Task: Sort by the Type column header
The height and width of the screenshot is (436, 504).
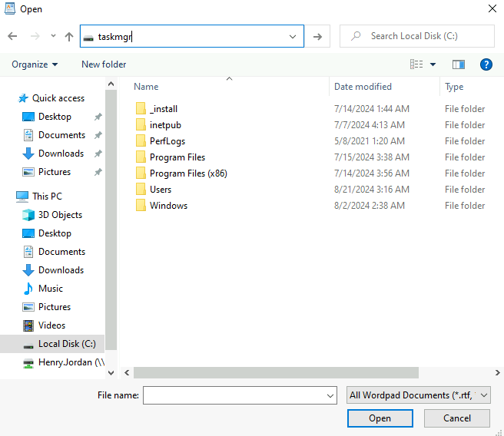Action: (454, 87)
